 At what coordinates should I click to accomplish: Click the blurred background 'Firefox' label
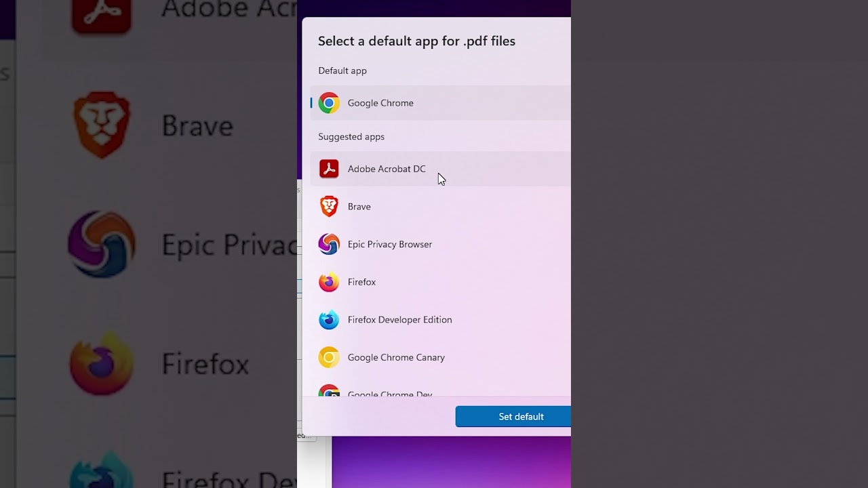coord(205,365)
